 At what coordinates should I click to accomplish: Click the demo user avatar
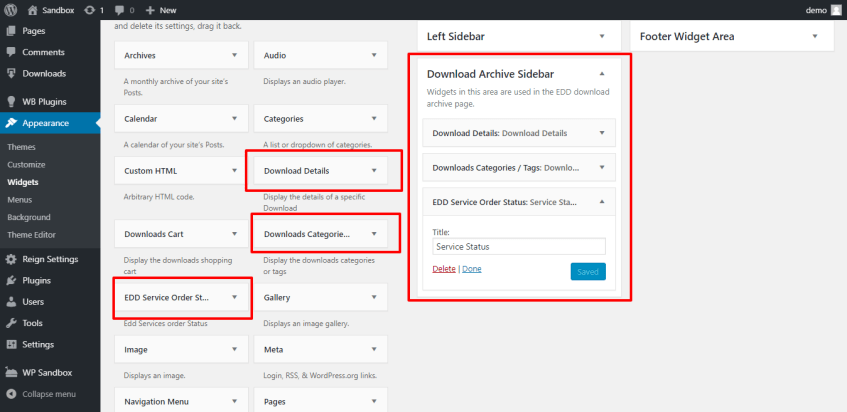(836, 9)
